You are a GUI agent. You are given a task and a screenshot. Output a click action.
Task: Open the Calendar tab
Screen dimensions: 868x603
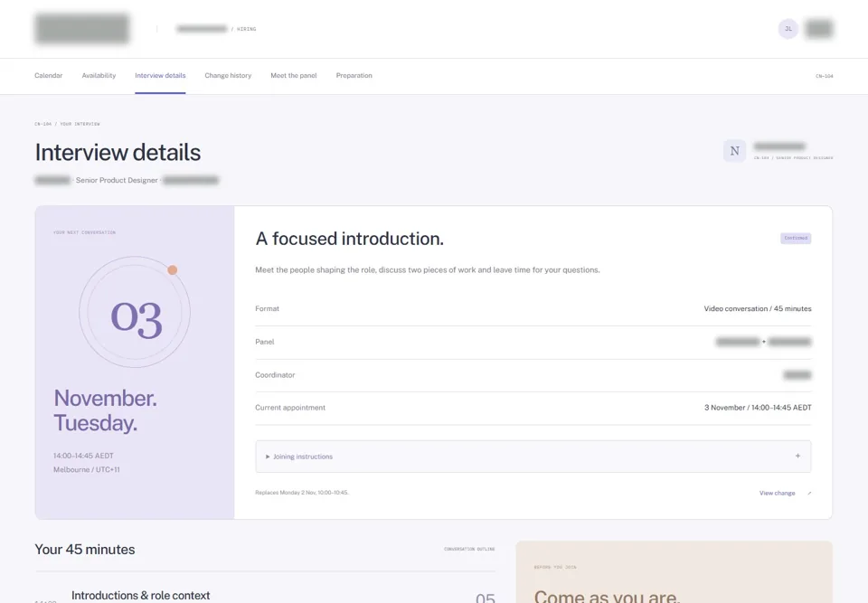click(49, 76)
